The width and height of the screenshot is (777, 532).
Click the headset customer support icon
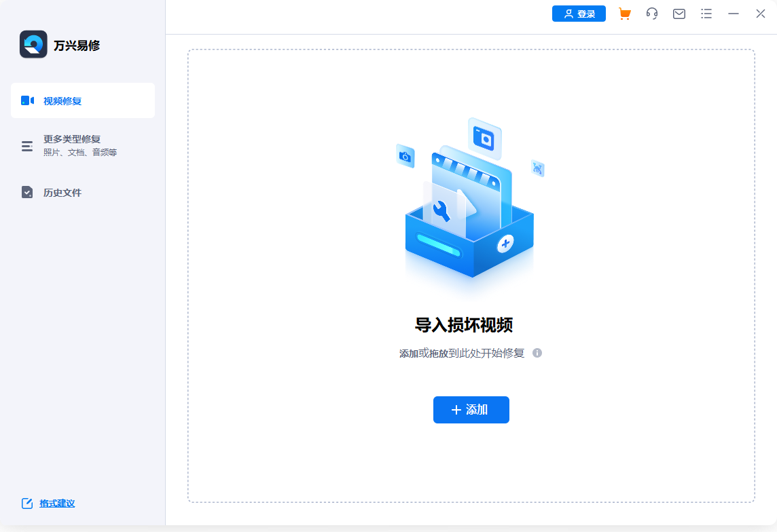point(651,14)
